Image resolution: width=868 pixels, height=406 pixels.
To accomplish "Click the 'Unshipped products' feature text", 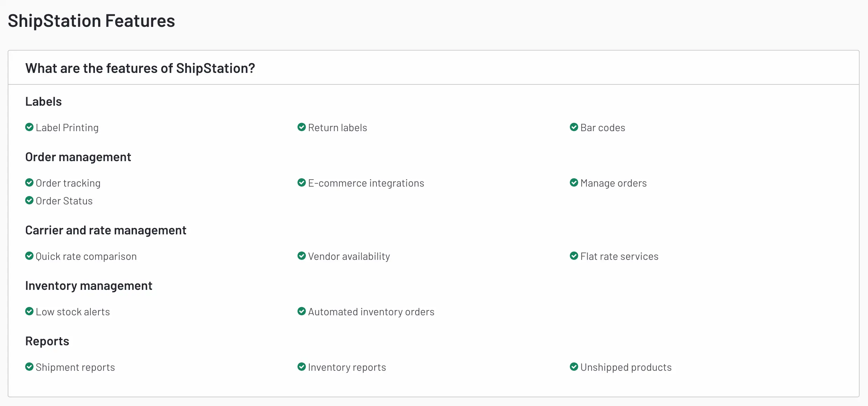I will (x=626, y=367).
